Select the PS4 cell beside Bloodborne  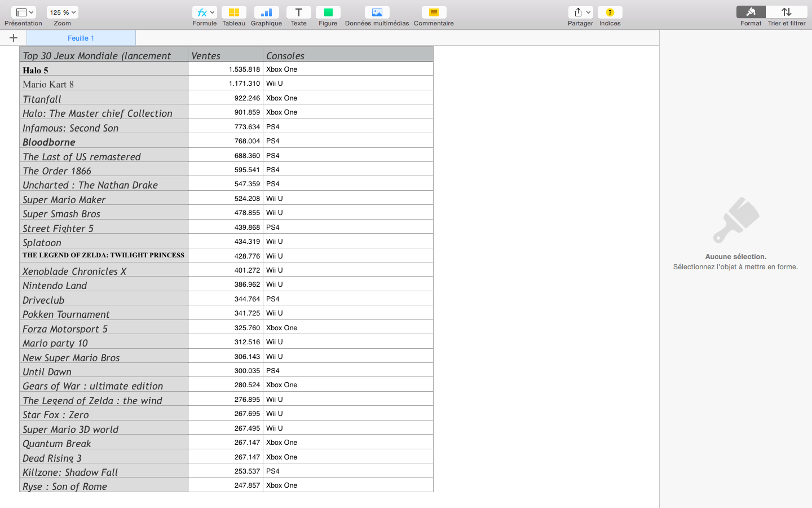(348, 141)
